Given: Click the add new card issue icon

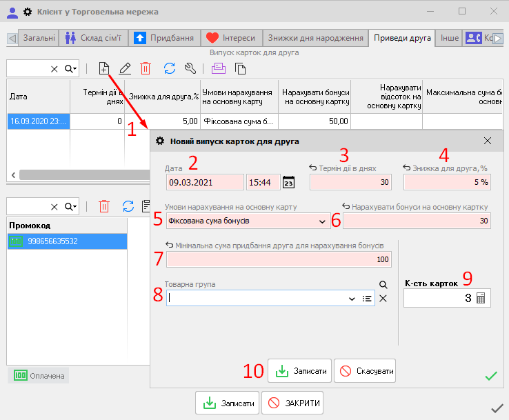Looking at the screenshot, I should (103, 68).
